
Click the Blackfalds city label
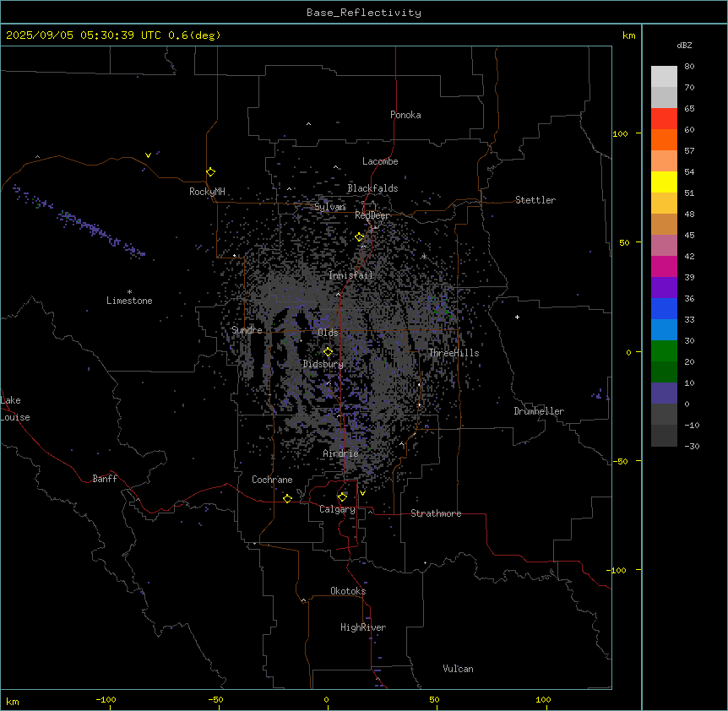tap(372, 188)
